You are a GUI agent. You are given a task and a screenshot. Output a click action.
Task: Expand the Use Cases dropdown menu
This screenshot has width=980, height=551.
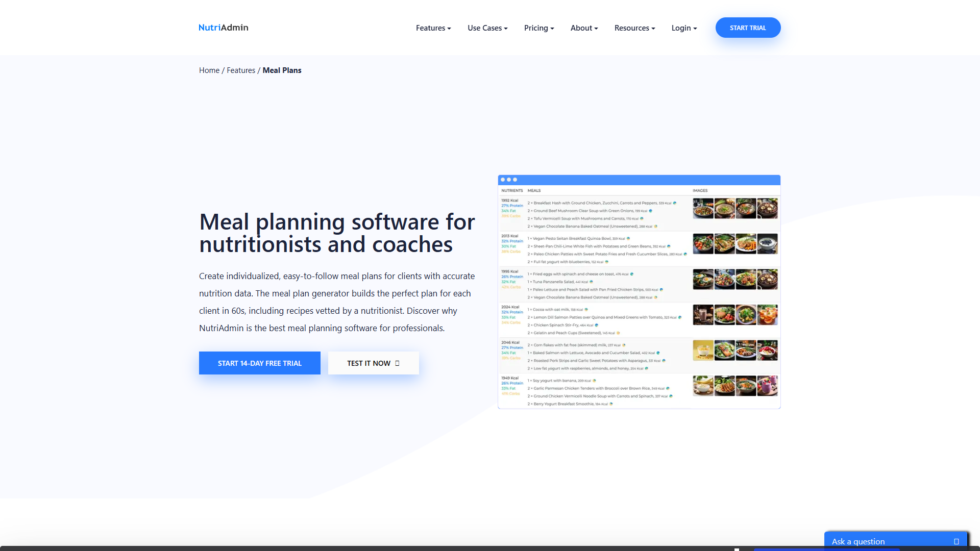pyautogui.click(x=487, y=28)
